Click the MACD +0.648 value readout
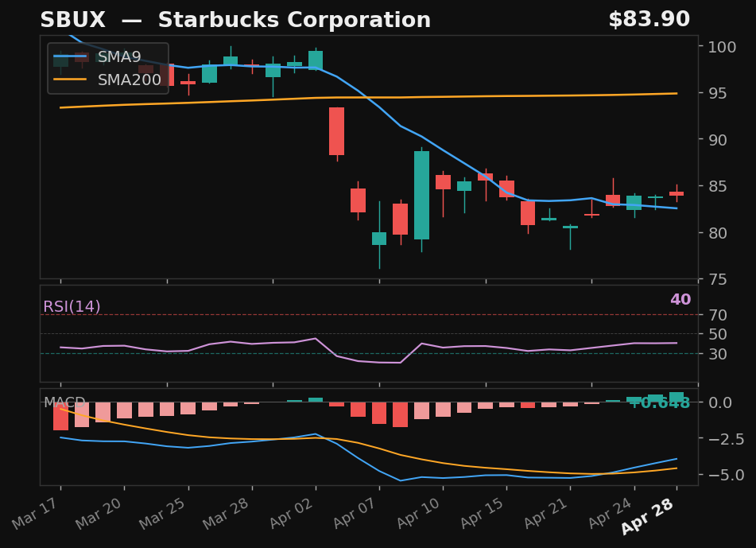Viewport: 756px width, 548px height. (x=660, y=402)
